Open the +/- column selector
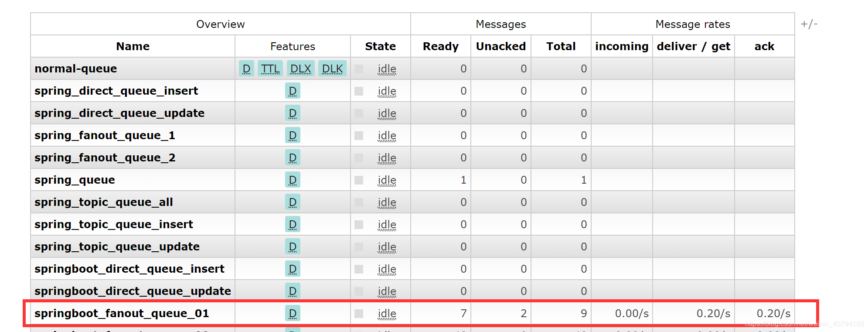 pos(809,24)
